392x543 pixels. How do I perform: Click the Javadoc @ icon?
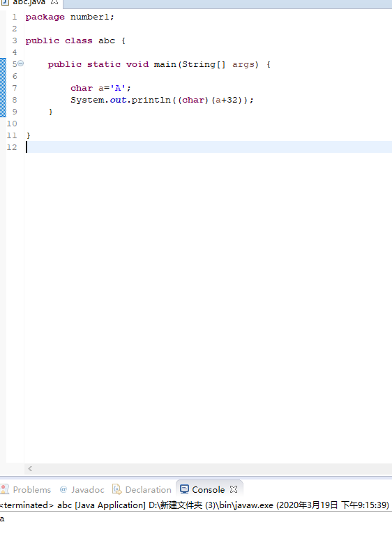63,489
